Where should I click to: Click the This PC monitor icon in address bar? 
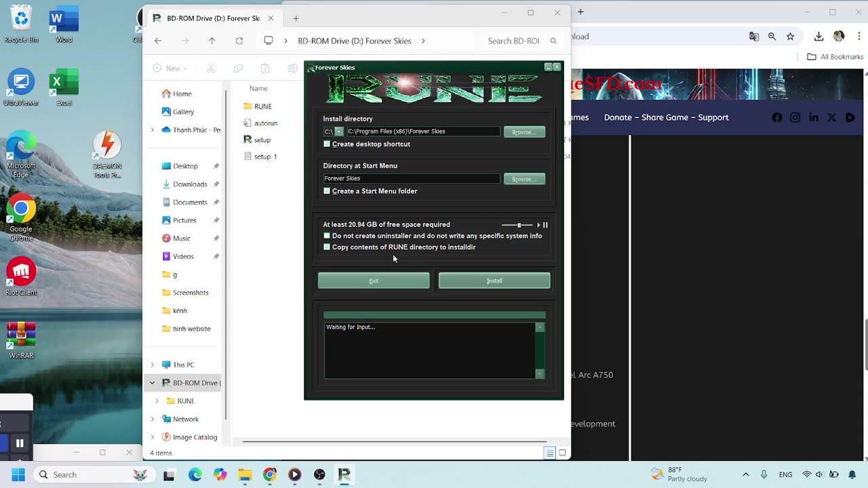(x=269, y=41)
